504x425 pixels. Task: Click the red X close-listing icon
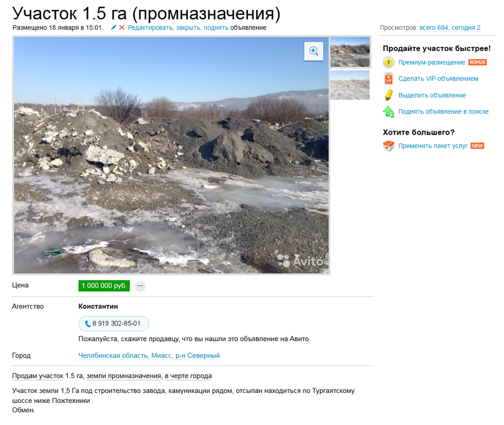click(122, 28)
